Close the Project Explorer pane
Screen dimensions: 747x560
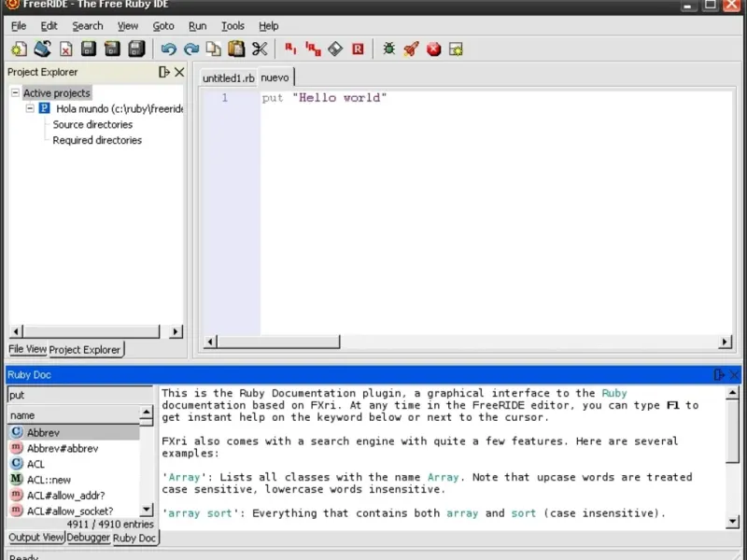[x=179, y=72]
